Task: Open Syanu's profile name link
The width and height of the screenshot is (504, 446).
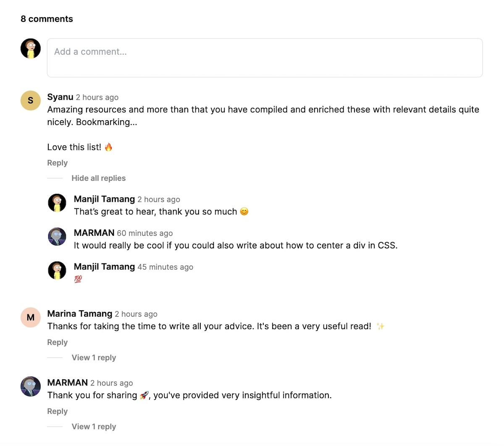Action: coord(60,97)
